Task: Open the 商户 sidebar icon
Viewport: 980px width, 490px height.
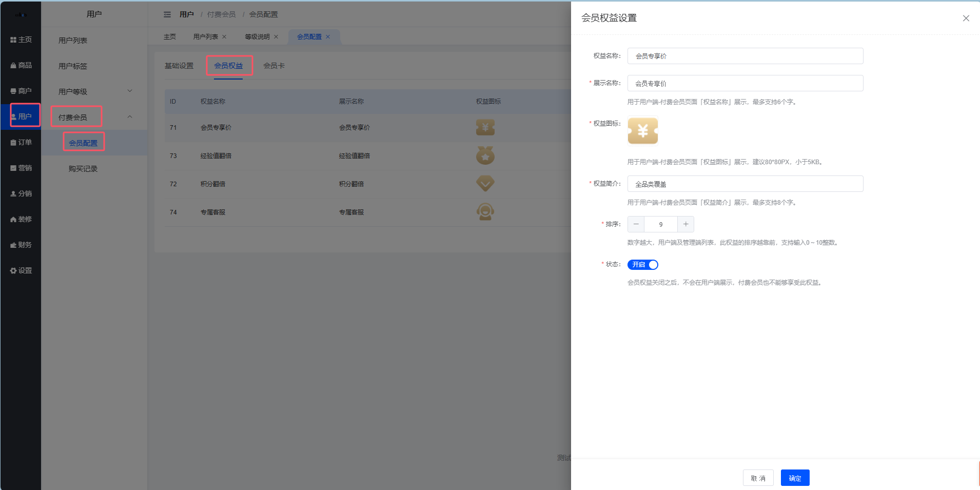Action: point(21,90)
